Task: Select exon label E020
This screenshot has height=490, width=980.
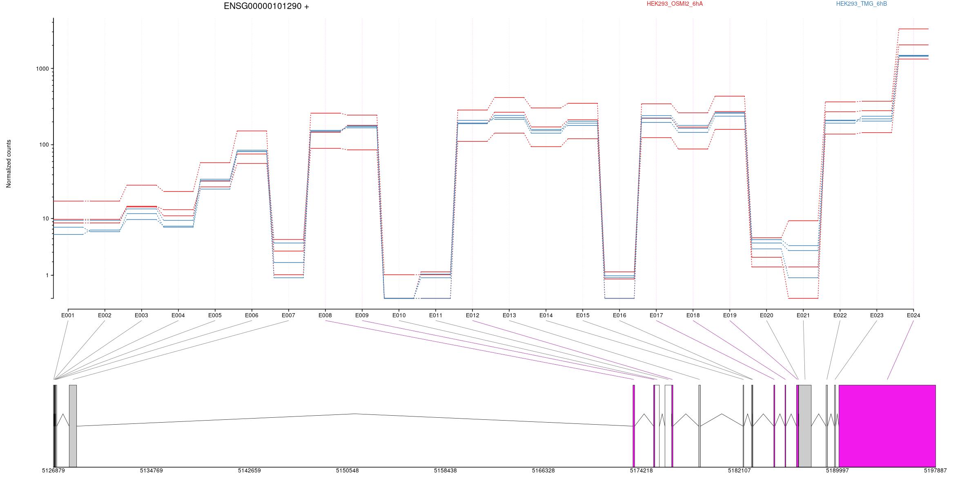Action: [x=766, y=315]
